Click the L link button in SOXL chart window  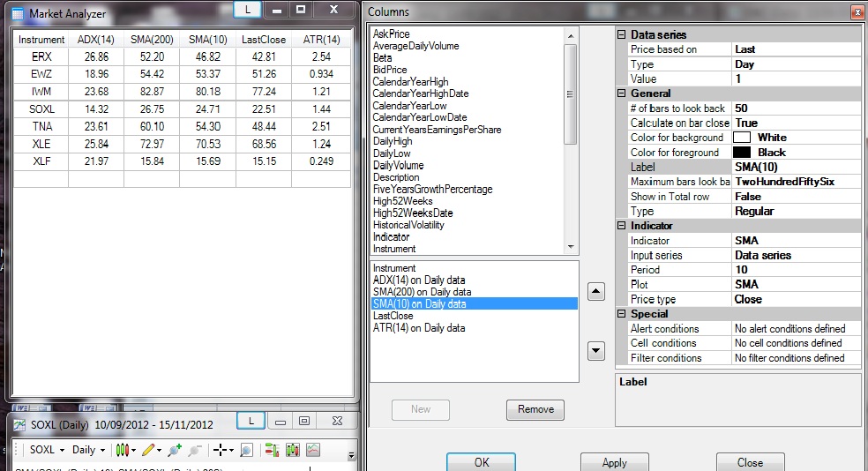(x=251, y=422)
